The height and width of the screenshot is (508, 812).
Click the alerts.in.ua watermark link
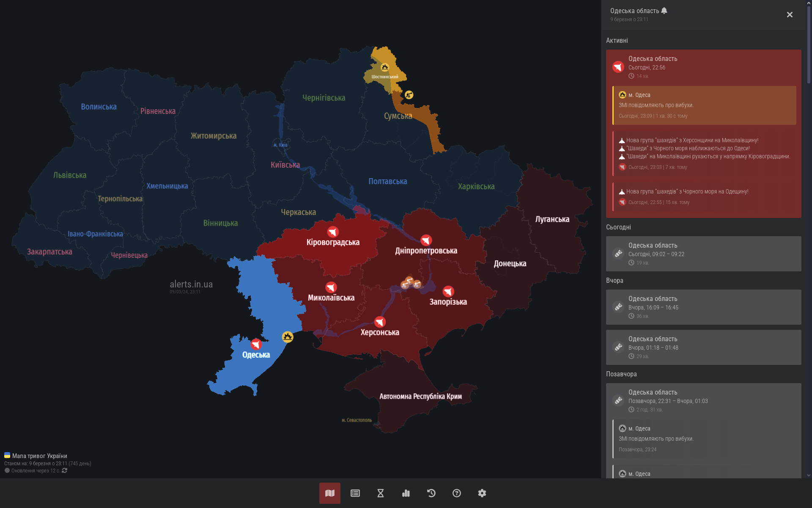point(191,284)
